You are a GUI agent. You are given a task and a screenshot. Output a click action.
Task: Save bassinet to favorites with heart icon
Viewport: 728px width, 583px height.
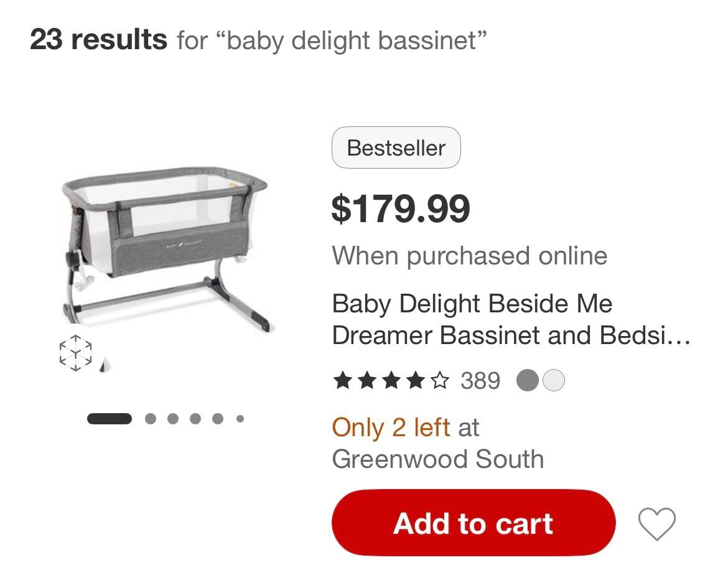[657, 524]
